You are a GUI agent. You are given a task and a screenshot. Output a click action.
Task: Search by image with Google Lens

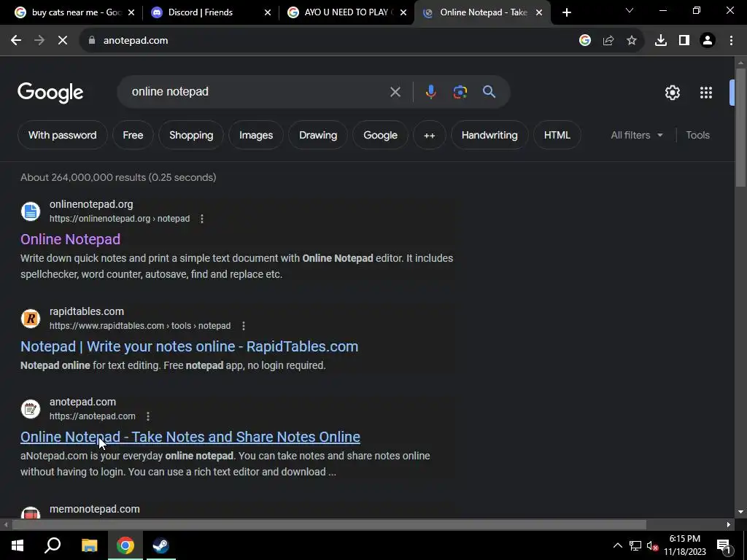click(x=460, y=91)
